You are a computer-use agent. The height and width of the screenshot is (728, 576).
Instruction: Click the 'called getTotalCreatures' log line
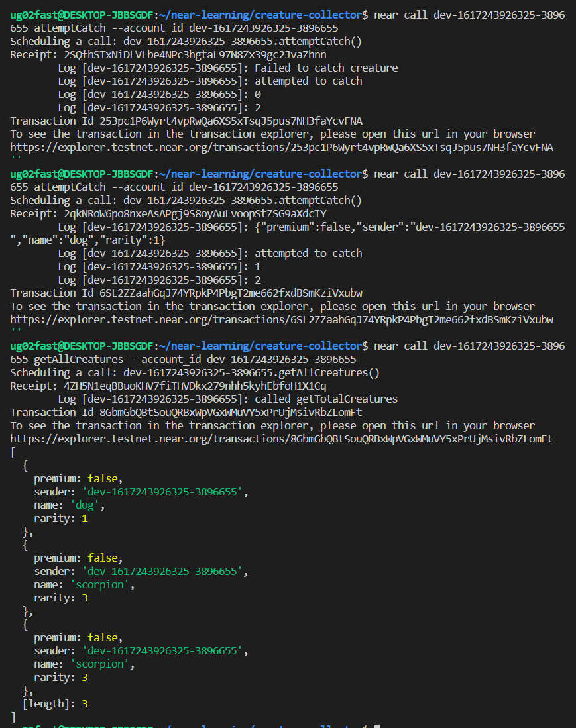coord(227,399)
